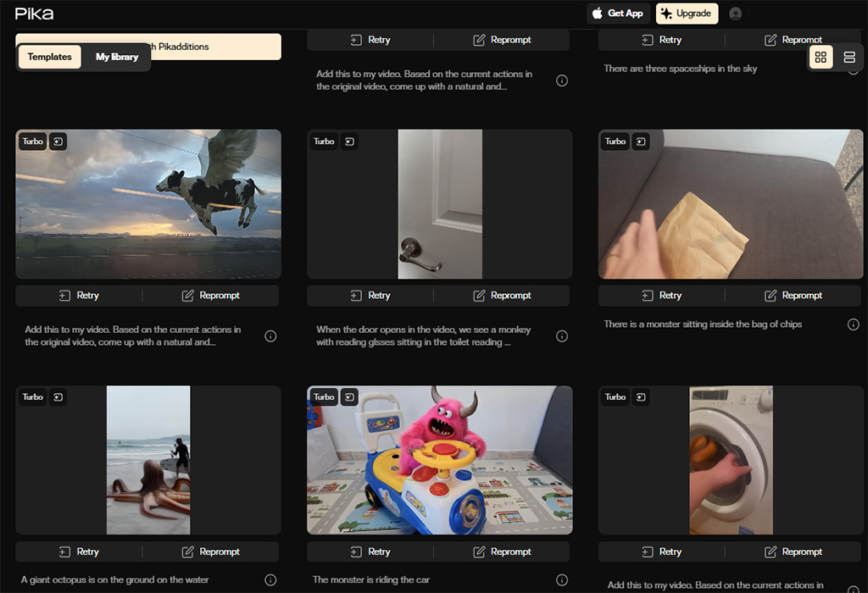868x593 pixels.
Task: Open the flying cow video thumbnail
Action: [148, 204]
